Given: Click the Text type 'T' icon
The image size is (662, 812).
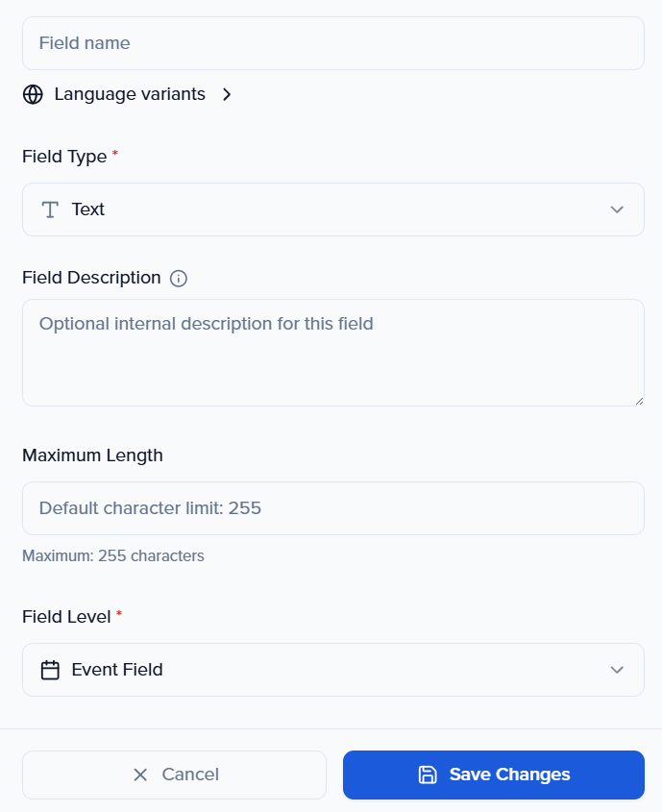Looking at the screenshot, I should click(50, 209).
